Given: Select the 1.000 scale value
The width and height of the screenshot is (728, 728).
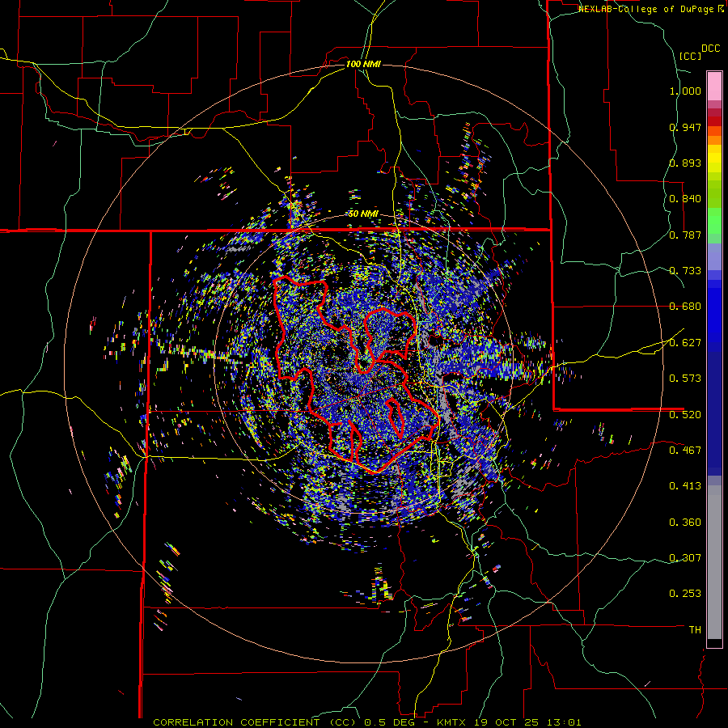Looking at the screenshot, I should pos(685,91).
